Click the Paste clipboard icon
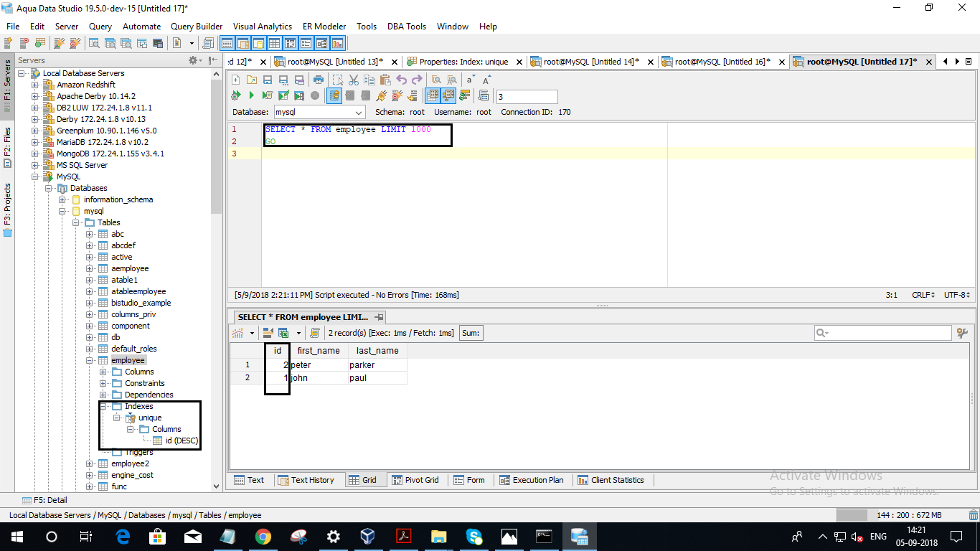The width and height of the screenshot is (980, 551). pyautogui.click(x=385, y=80)
